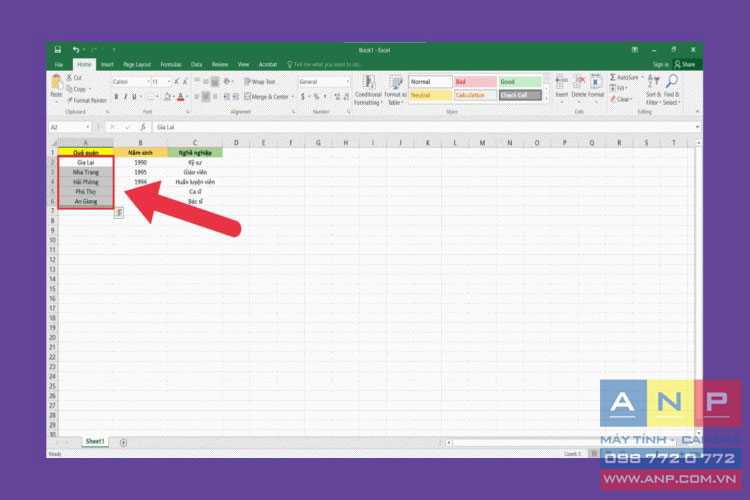Apply percent style format
Viewport: 750px width, 500px height.
[316, 97]
